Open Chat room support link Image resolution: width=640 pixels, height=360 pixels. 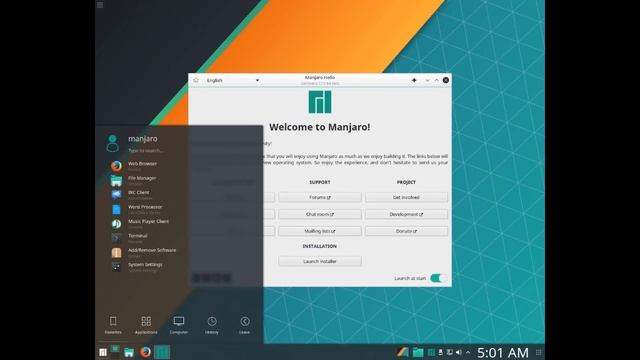[320, 214]
